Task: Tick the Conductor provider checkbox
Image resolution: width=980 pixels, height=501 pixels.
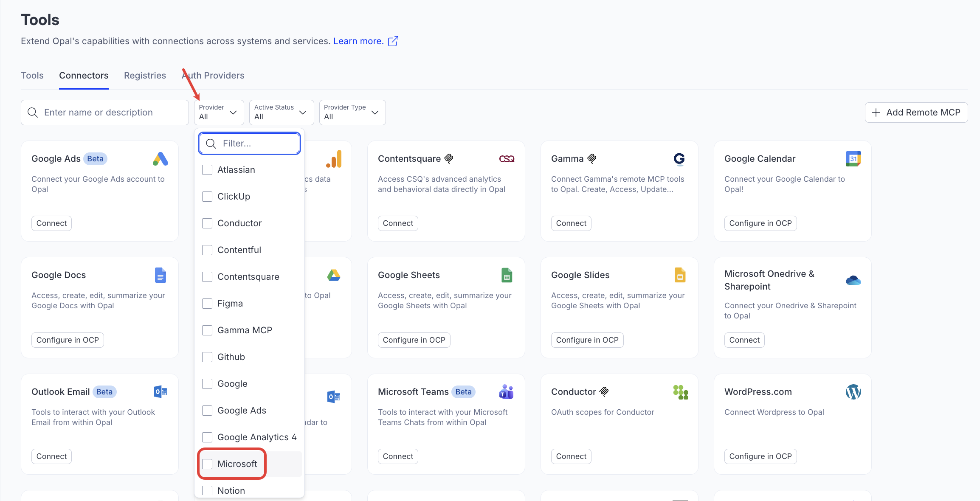Action: (207, 223)
